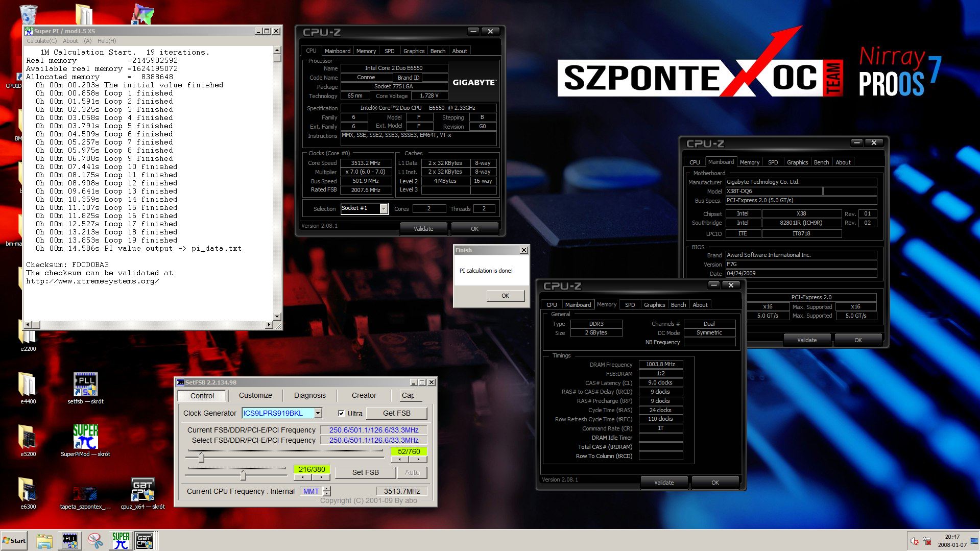The width and height of the screenshot is (980, 551).
Task: Open Bench tab in top CPU-Z window
Action: (x=438, y=51)
